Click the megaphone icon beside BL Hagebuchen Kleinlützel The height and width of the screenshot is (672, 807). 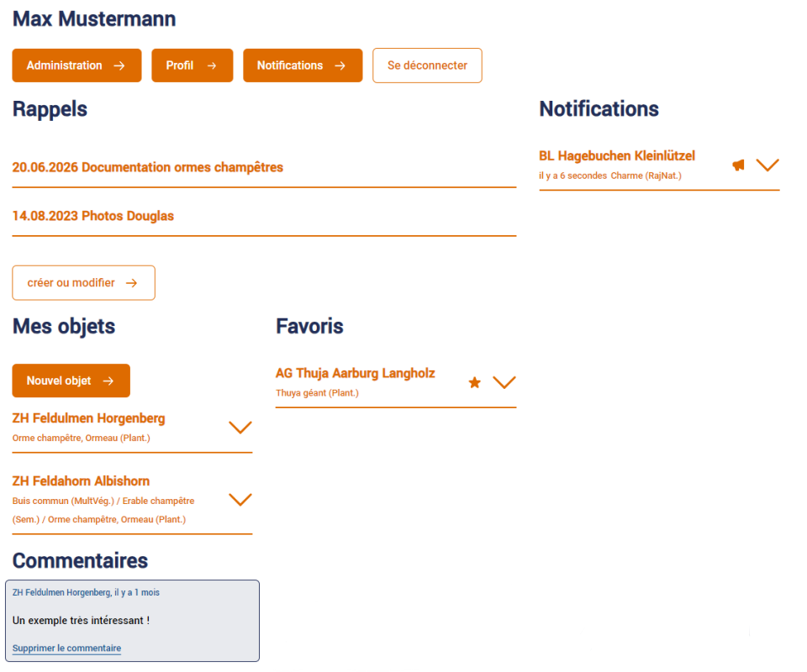738,165
